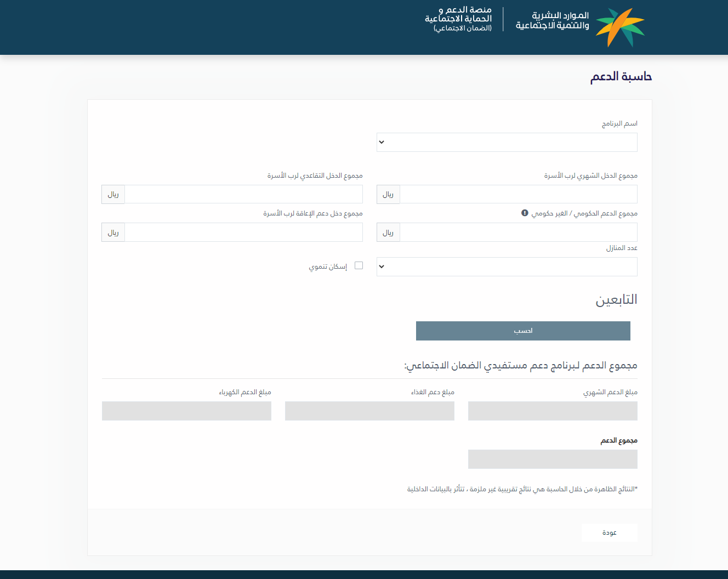Select the government support total input field
Viewport: 728px width, 579px height.
tap(518, 232)
